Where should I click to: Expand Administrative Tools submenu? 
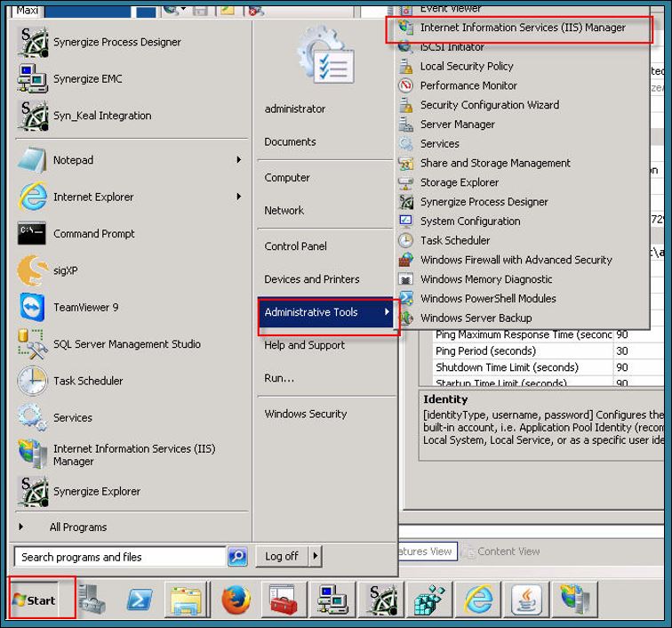(325, 312)
